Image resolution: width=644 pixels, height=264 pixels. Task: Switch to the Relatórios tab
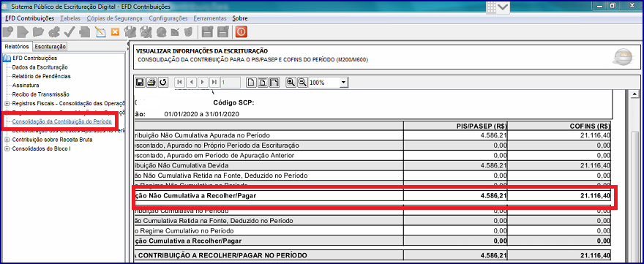(17, 46)
